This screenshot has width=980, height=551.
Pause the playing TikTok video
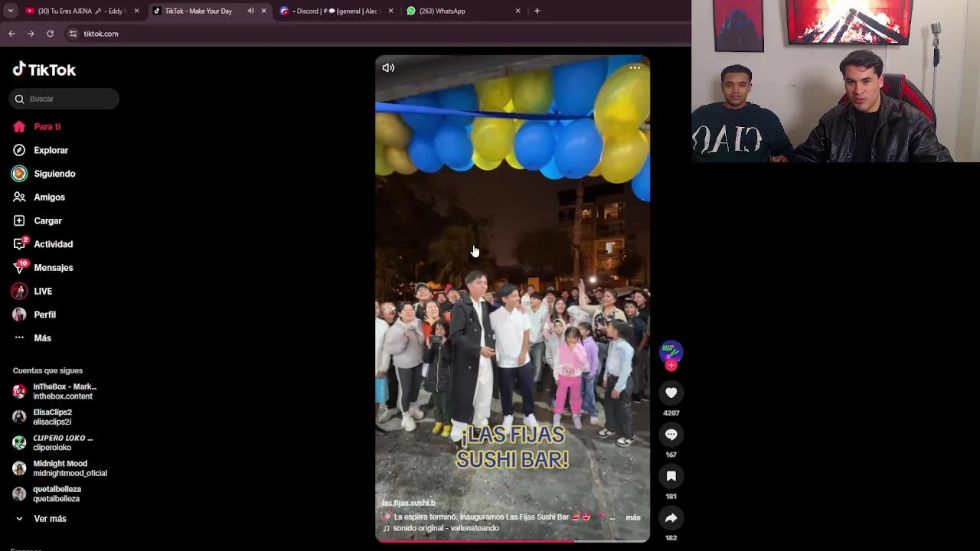coord(512,298)
